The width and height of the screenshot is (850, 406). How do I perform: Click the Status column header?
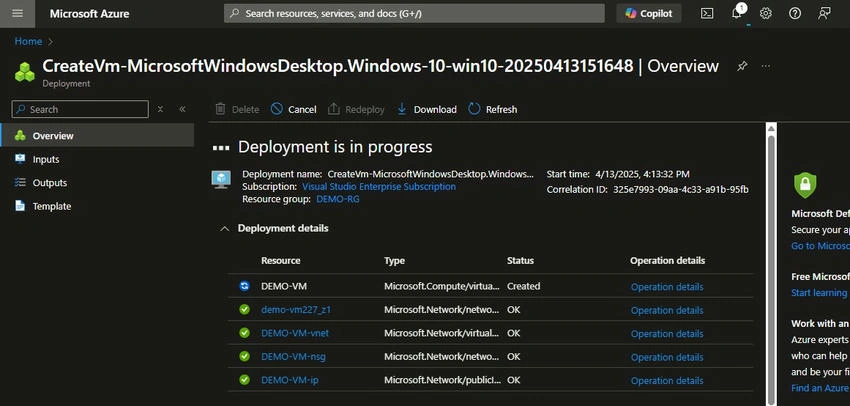(520, 261)
